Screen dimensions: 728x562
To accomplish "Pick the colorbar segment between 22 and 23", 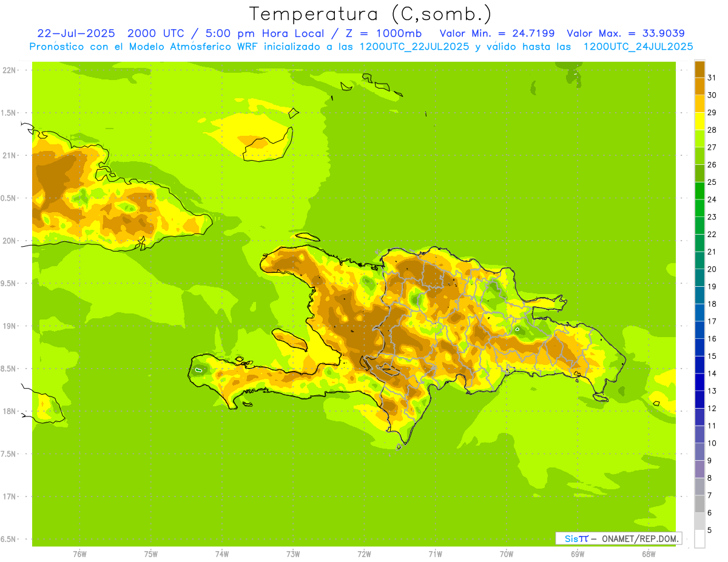I will pyautogui.click(x=699, y=226).
